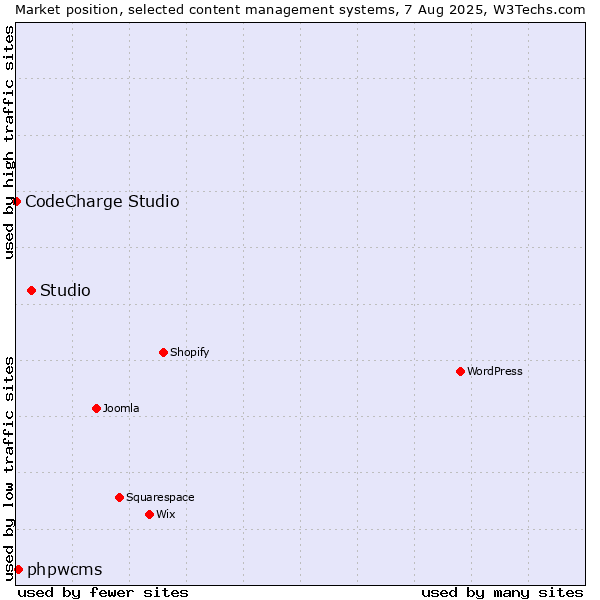Click the Joomla red data point
Viewport: 600px width, 600px height.
[x=96, y=408]
